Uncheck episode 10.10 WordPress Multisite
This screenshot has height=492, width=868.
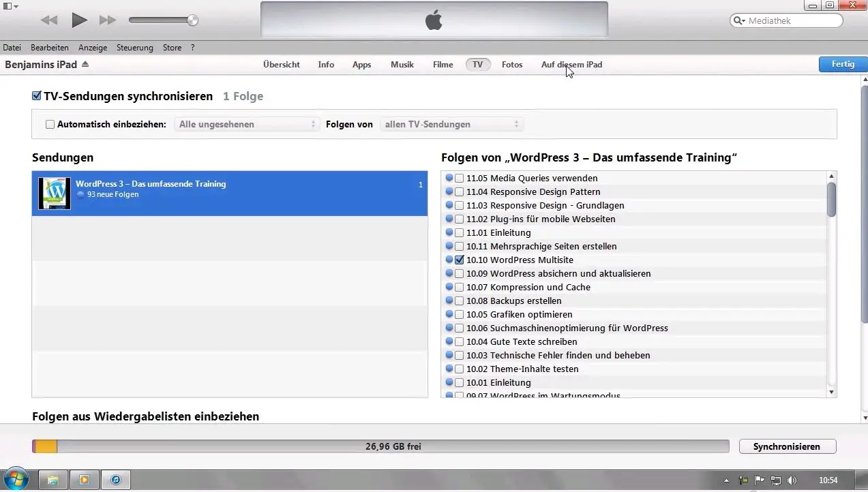click(459, 260)
